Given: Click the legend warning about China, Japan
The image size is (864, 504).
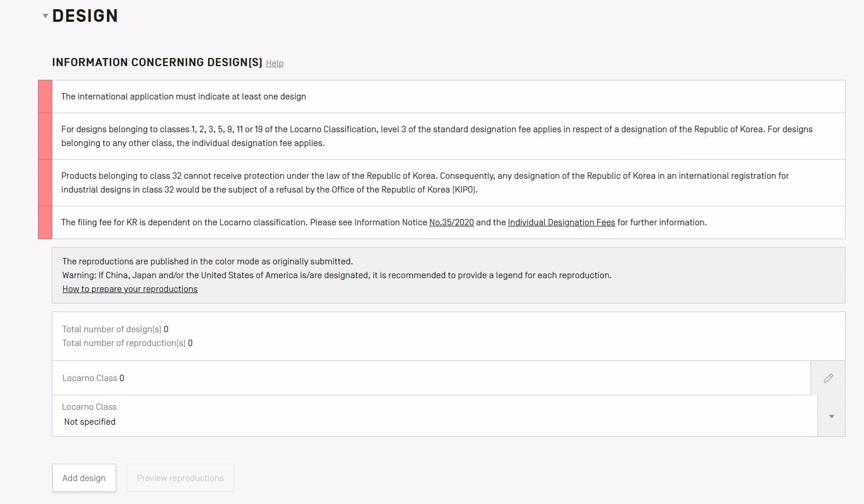Looking at the screenshot, I should point(337,275).
